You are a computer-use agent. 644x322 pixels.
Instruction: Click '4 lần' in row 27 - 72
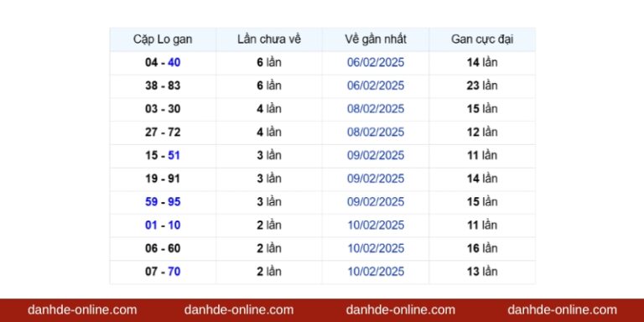click(x=269, y=132)
